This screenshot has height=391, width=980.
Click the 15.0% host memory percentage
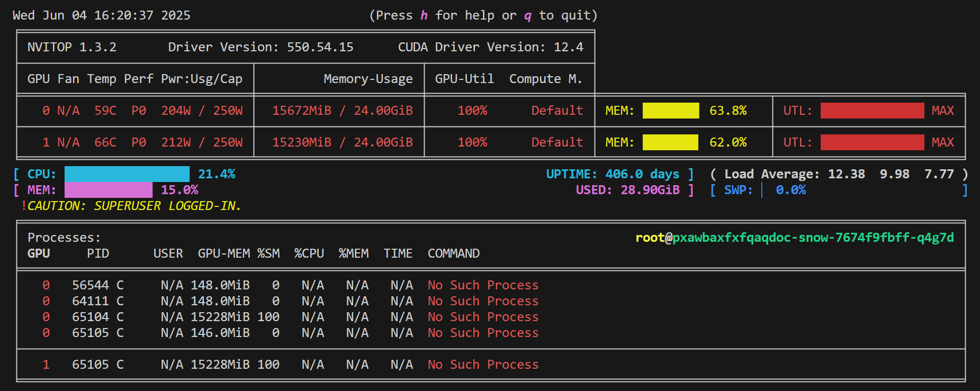(179, 190)
